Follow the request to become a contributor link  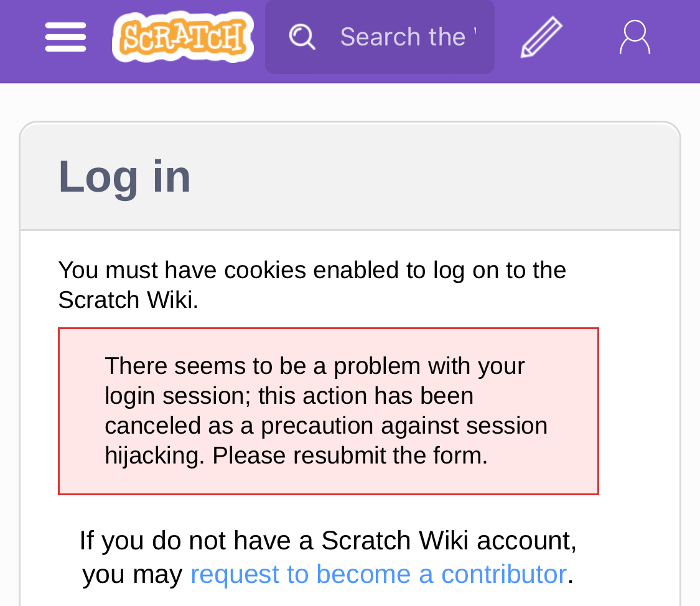(378, 574)
